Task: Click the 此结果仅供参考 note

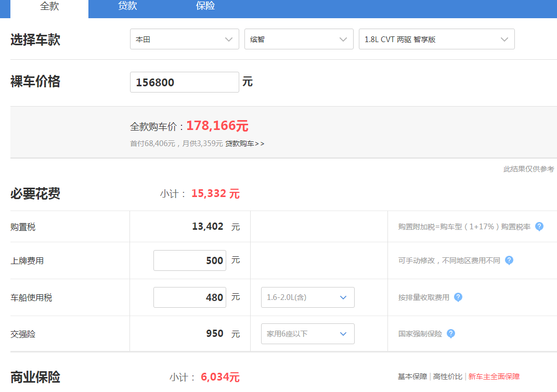Action: [528, 169]
